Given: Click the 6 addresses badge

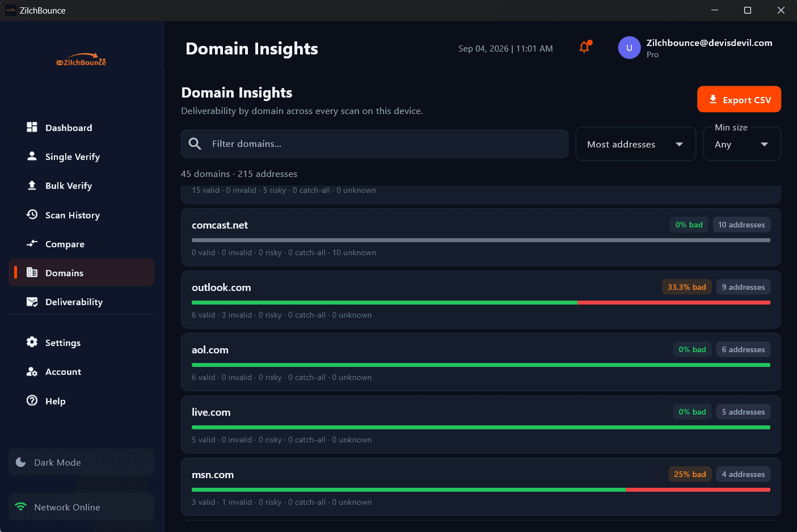Looking at the screenshot, I should (x=743, y=349).
